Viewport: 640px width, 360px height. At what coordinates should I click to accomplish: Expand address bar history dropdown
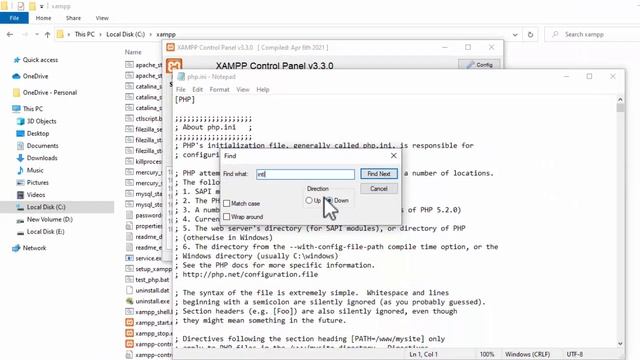click(x=515, y=35)
